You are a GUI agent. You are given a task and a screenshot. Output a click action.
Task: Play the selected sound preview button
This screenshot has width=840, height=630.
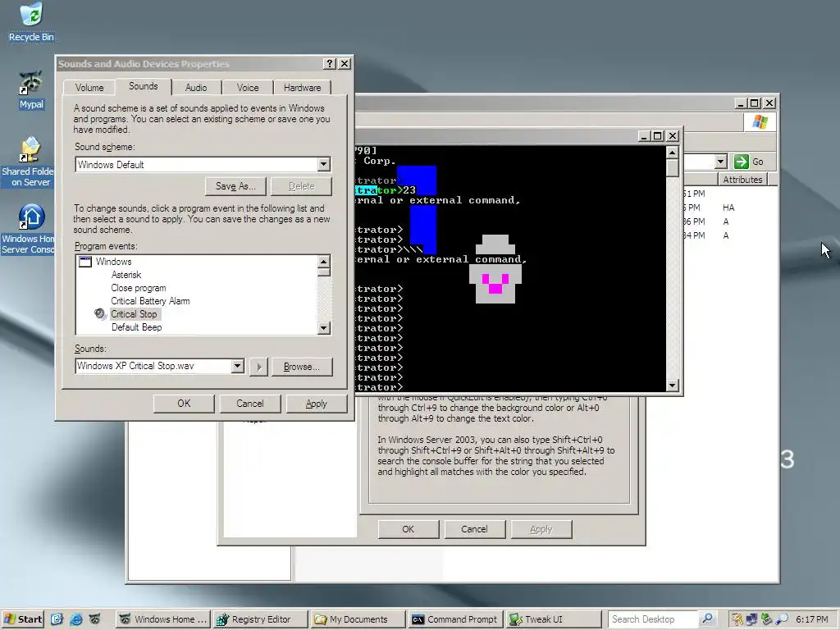click(x=258, y=367)
